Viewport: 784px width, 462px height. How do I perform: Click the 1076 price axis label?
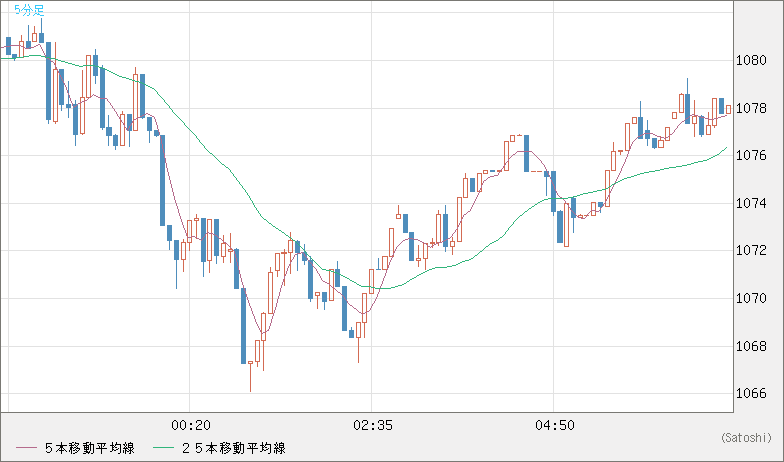pyautogui.click(x=752, y=156)
